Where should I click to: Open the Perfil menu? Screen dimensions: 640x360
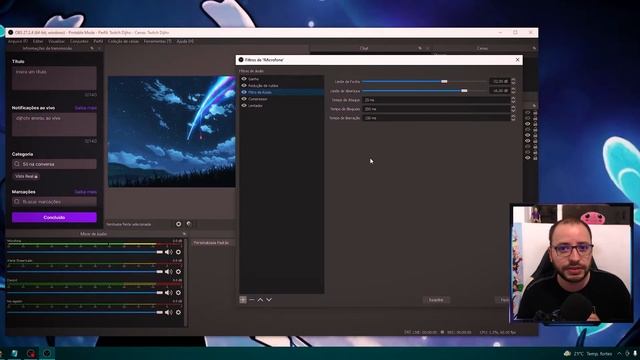[98, 41]
